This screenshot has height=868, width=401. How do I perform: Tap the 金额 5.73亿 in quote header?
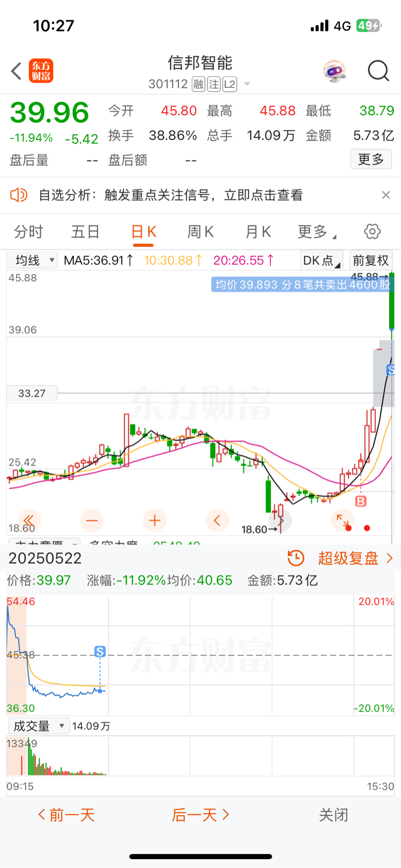pyautogui.click(x=373, y=136)
